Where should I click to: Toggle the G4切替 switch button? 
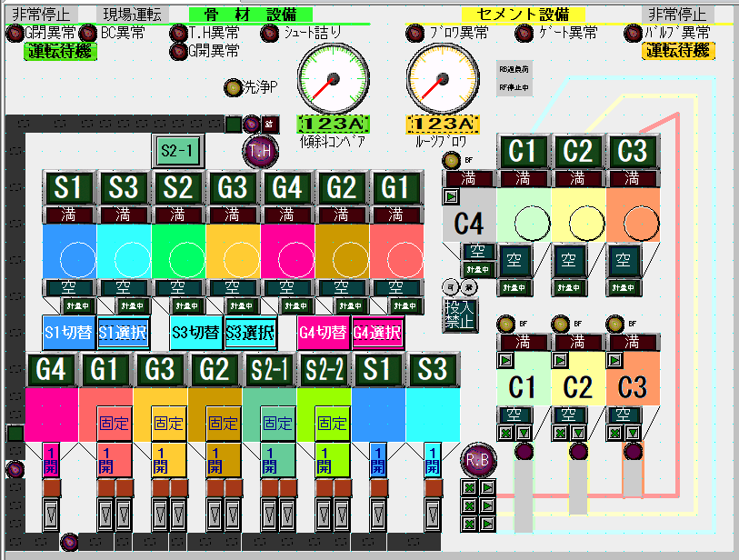[x=323, y=334]
